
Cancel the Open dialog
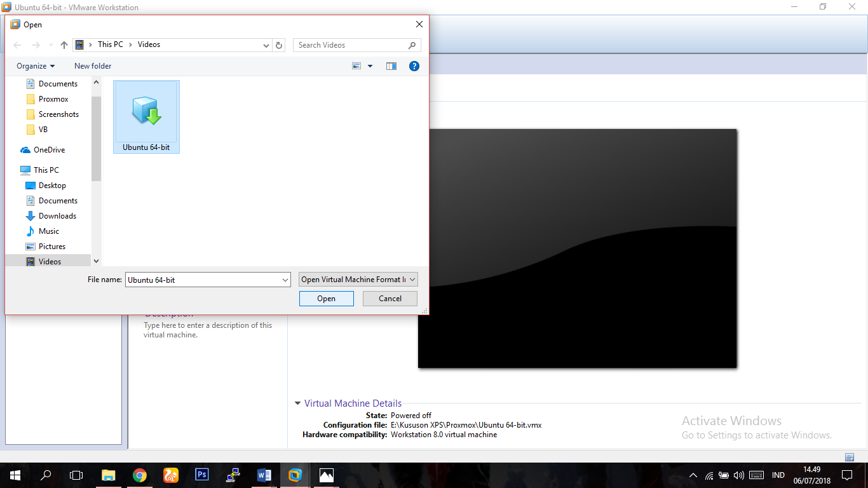tap(390, 298)
